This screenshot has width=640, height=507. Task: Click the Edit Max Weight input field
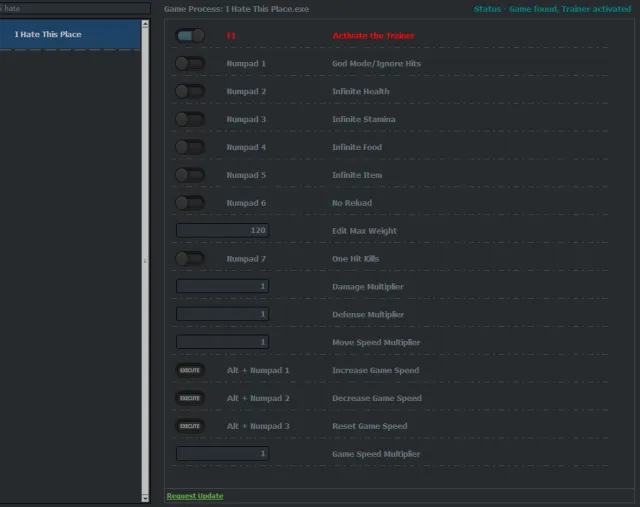point(222,231)
